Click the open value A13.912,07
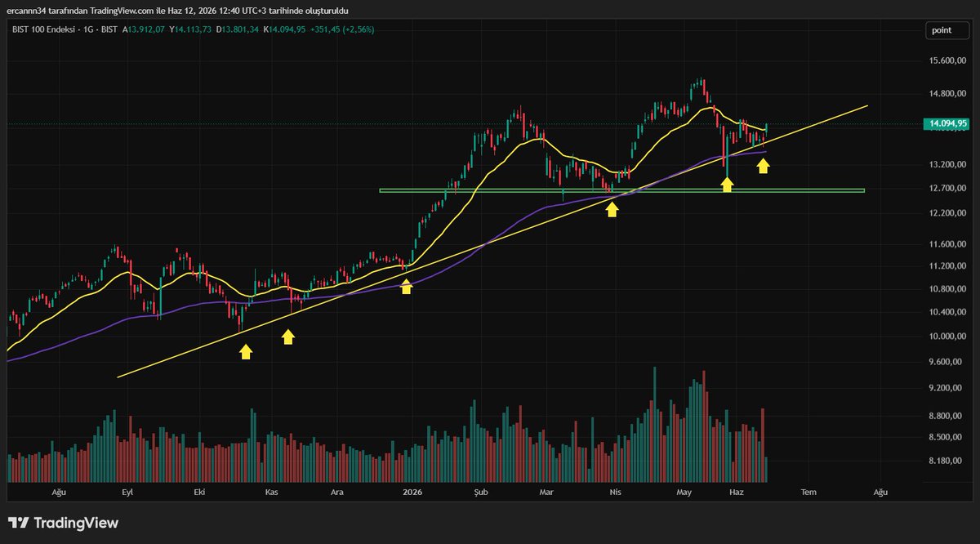 (x=145, y=30)
